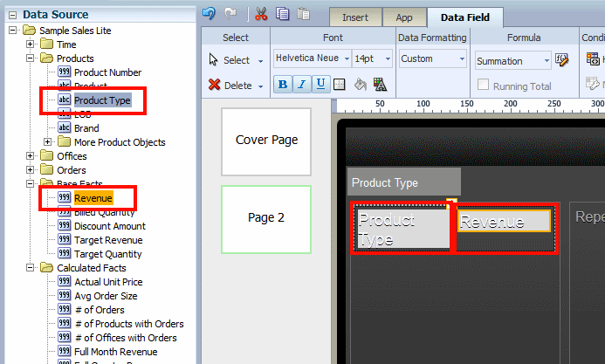Open the Page 2 thumbnail
This screenshot has width=605, height=364.
click(266, 219)
